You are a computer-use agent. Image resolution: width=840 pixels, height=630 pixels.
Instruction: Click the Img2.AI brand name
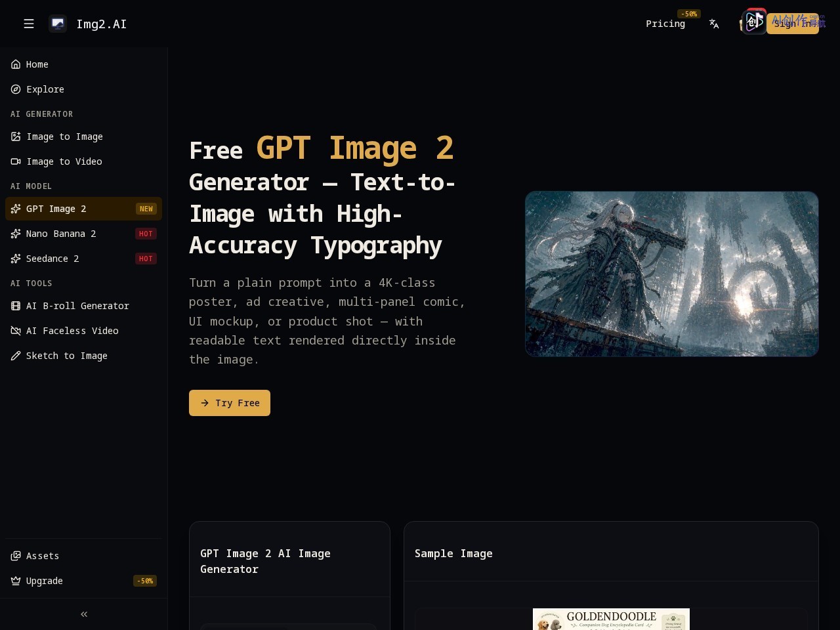102,24
